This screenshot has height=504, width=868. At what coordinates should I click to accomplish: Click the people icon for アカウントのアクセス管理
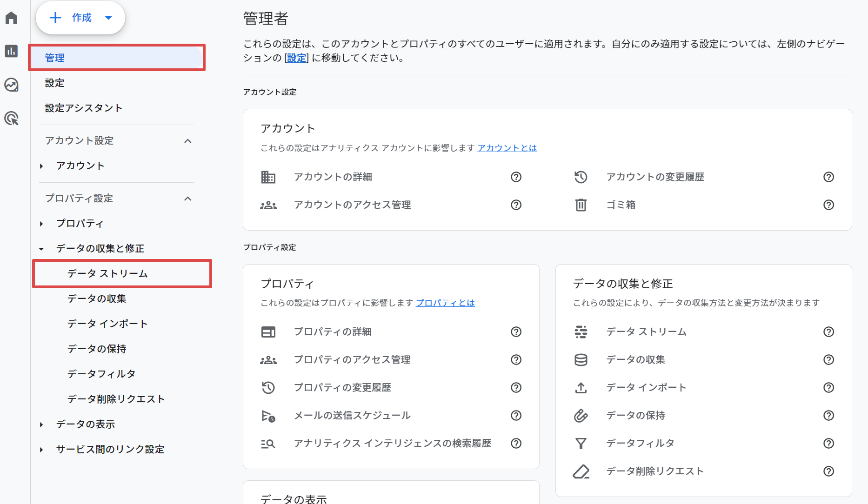pyautogui.click(x=268, y=205)
